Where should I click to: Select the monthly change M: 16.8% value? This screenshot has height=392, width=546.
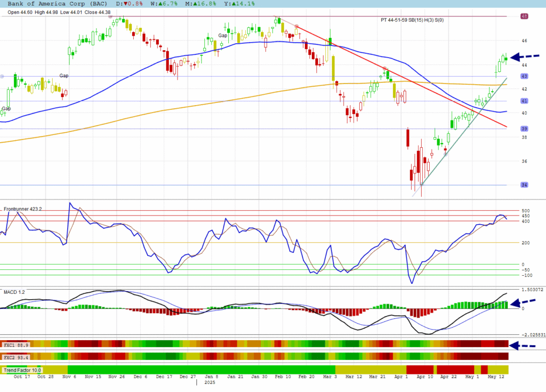(200, 4)
